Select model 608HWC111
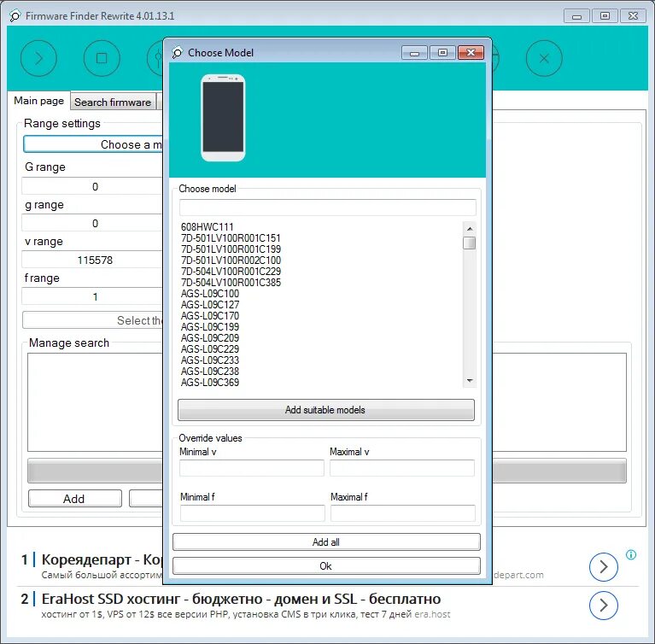Image resolution: width=655 pixels, height=644 pixels. coord(208,227)
